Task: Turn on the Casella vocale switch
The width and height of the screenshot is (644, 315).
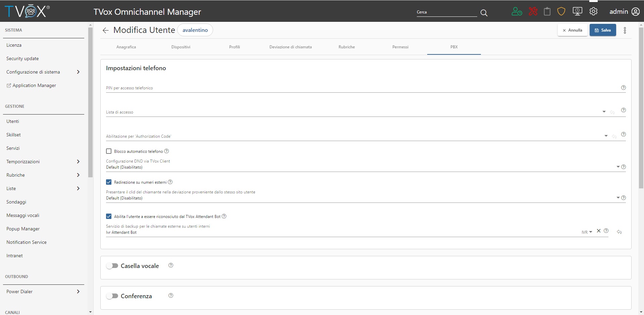Action: click(112, 266)
